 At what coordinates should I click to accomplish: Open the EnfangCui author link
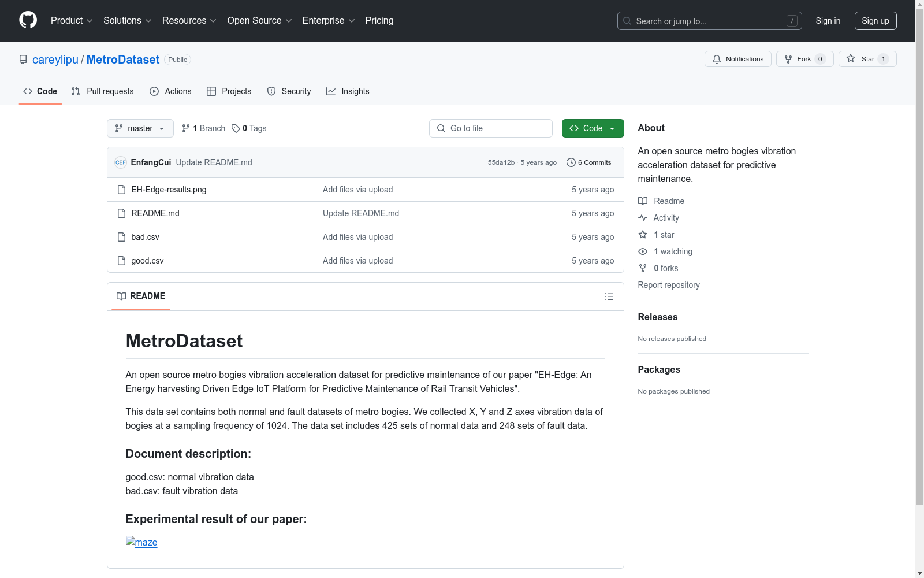151,162
